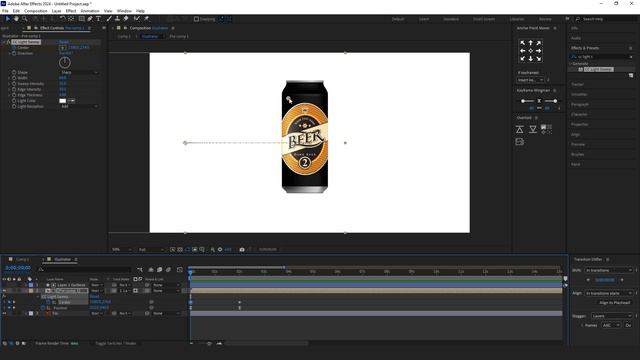Open the Composition menu
This screenshot has width=640, height=360.
(x=36, y=11)
